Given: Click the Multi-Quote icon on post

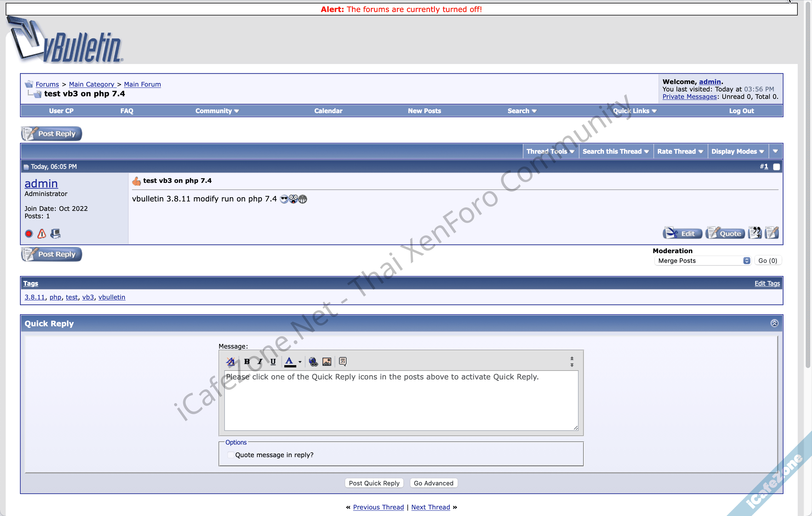Looking at the screenshot, I should (755, 233).
